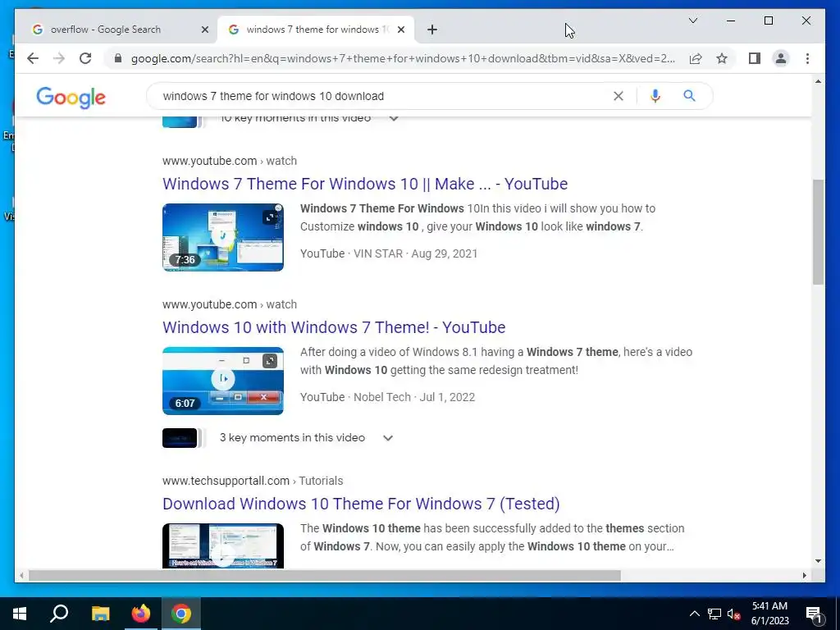
Task: Search by voice microphone
Action: click(x=655, y=96)
